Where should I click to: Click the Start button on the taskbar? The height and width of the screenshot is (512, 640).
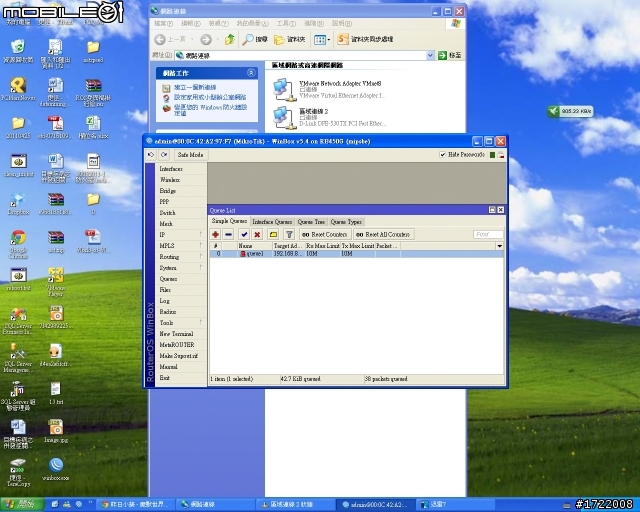[x=22, y=505]
